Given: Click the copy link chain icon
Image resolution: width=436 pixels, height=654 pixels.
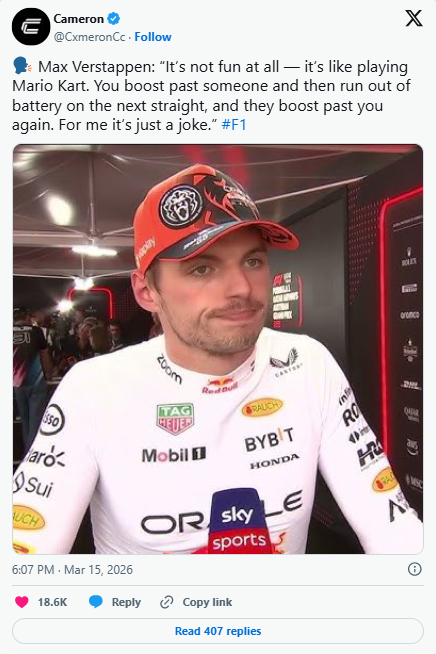Looking at the screenshot, I should click(166, 602).
